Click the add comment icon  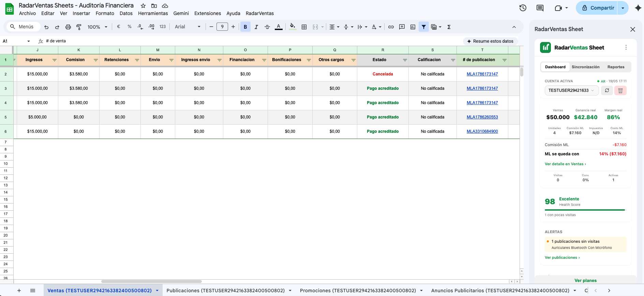(402, 27)
